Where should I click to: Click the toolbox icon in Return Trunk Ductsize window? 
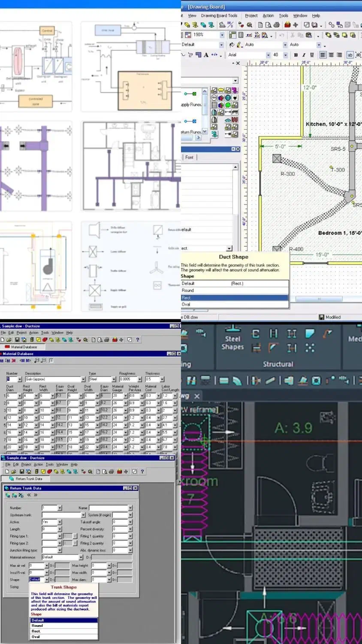(x=119, y=471)
